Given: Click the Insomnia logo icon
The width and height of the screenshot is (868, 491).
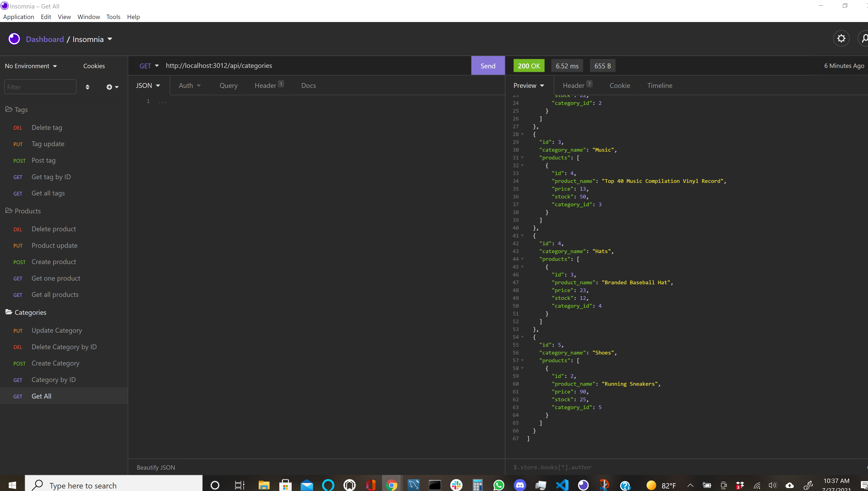Looking at the screenshot, I should click(x=14, y=39).
